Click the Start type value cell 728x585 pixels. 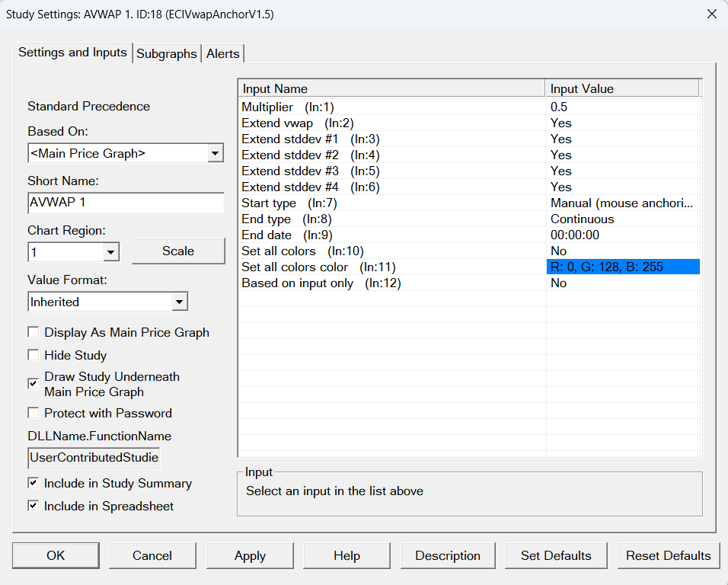coord(622,203)
